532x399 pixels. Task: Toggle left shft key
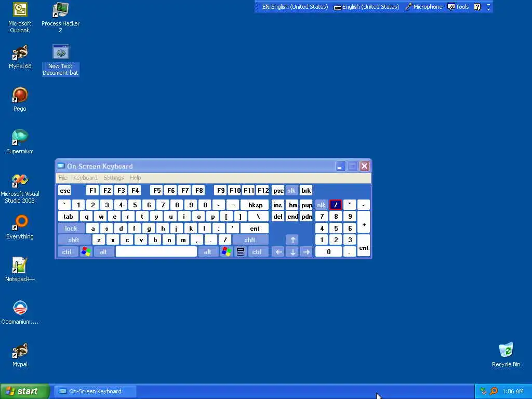pos(74,240)
